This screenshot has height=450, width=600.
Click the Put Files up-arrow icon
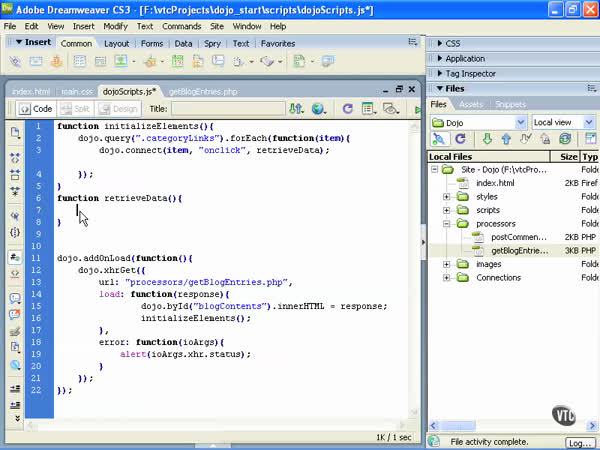(505, 139)
